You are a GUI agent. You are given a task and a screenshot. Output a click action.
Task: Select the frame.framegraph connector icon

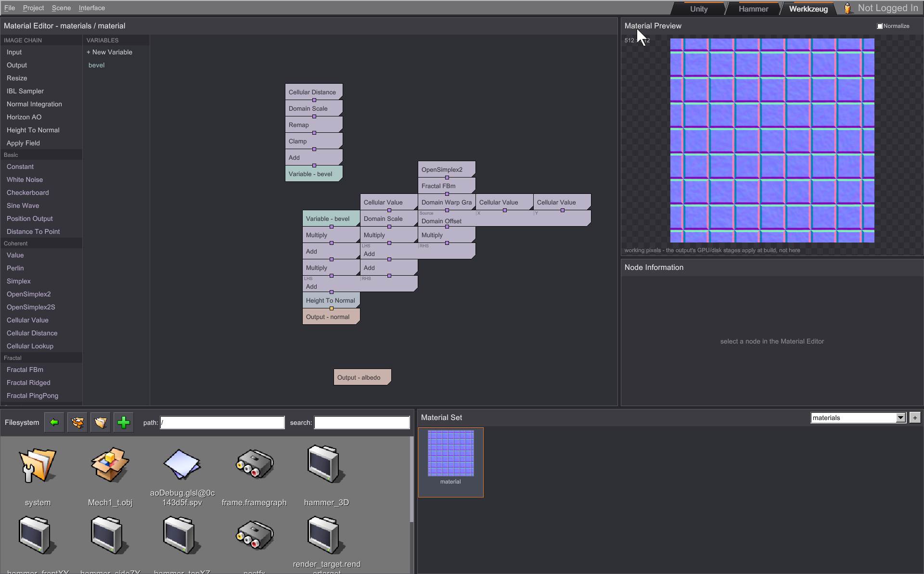pyautogui.click(x=255, y=464)
